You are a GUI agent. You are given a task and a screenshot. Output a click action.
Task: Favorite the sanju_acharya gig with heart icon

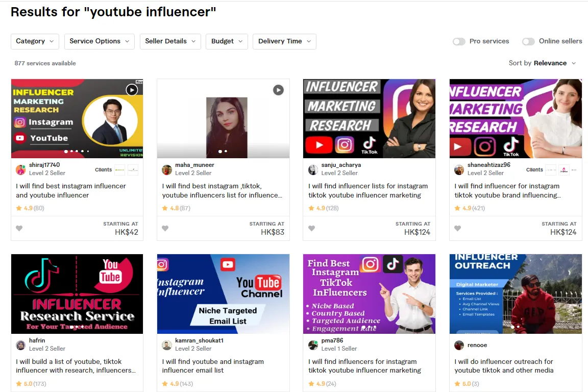312,228
